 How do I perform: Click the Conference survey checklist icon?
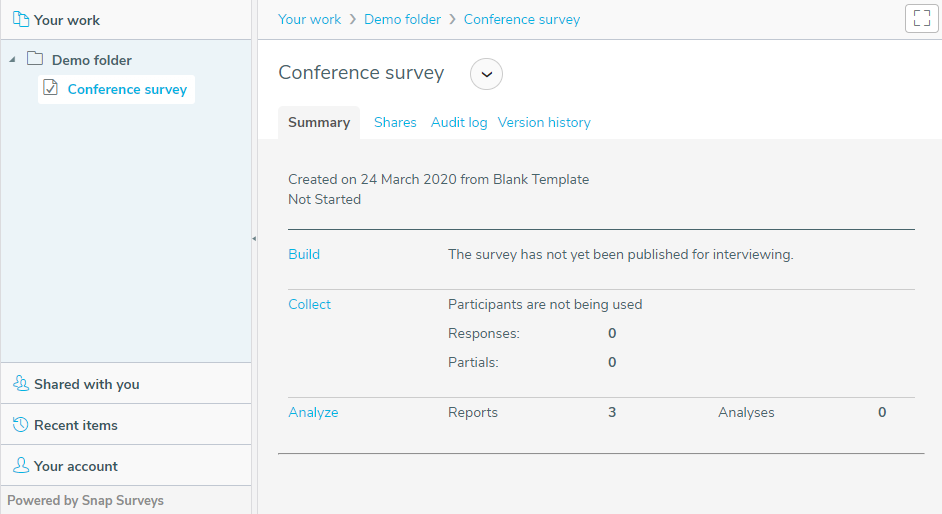pos(51,89)
